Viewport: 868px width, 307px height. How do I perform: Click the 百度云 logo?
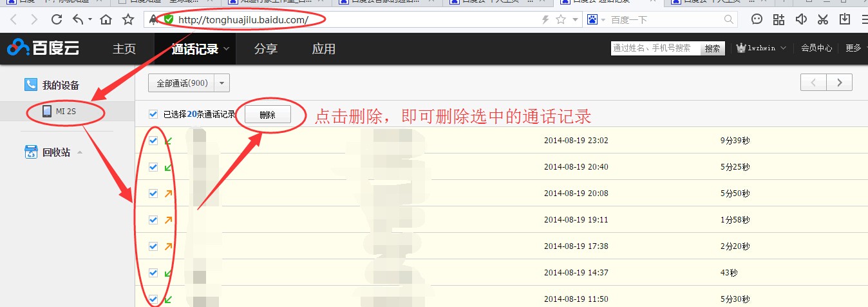42,48
